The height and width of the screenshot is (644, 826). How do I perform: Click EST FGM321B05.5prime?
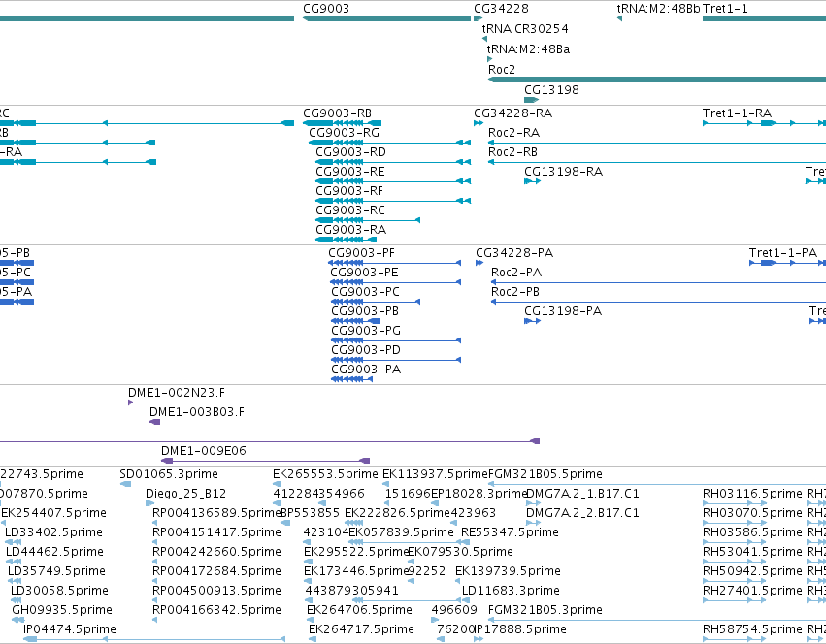(545, 474)
